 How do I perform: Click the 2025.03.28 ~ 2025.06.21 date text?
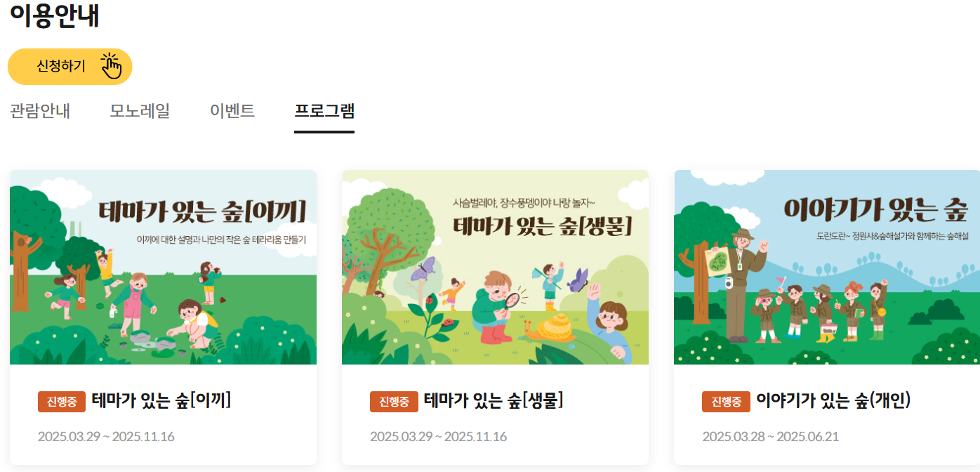770,437
